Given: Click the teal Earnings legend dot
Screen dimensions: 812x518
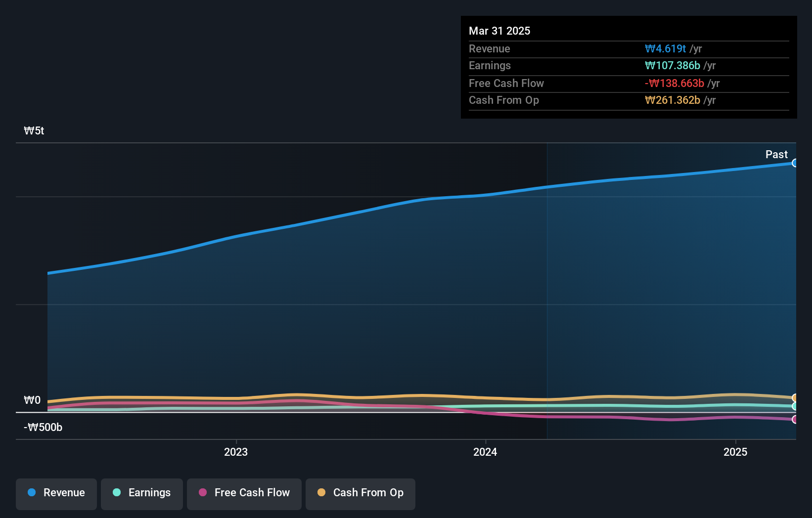Looking at the screenshot, I should (x=116, y=493).
